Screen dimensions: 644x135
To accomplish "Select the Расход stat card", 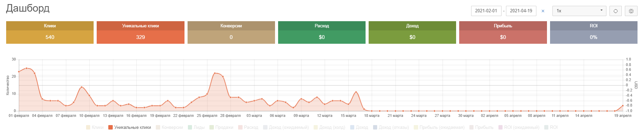I will [322, 32].
